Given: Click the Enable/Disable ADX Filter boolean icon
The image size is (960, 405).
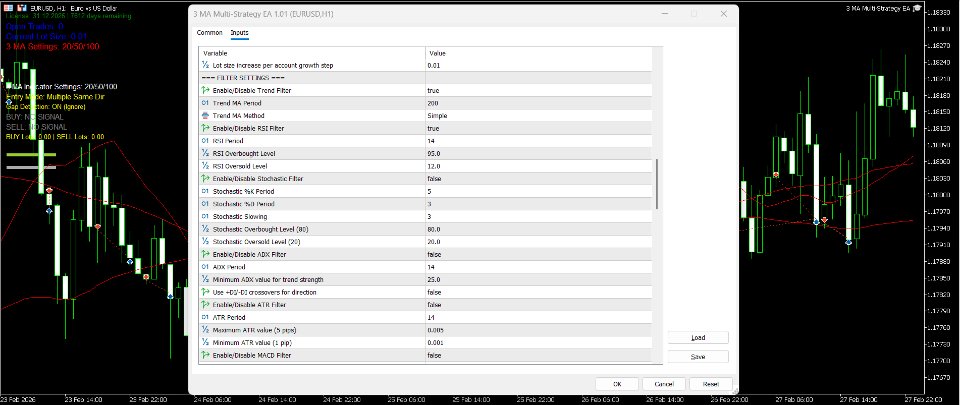Looking at the screenshot, I should pyautogui.click(x=205, y=255).
